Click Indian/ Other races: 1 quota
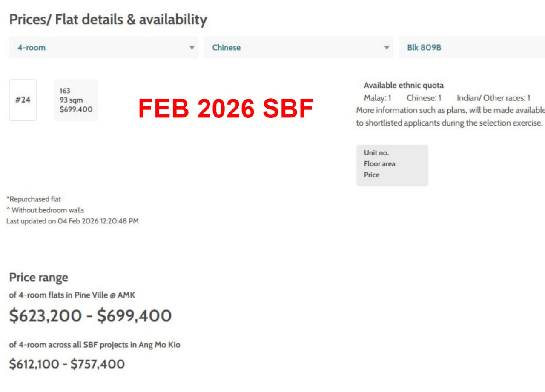Viewport: 545px width, 392px height. 493,98
